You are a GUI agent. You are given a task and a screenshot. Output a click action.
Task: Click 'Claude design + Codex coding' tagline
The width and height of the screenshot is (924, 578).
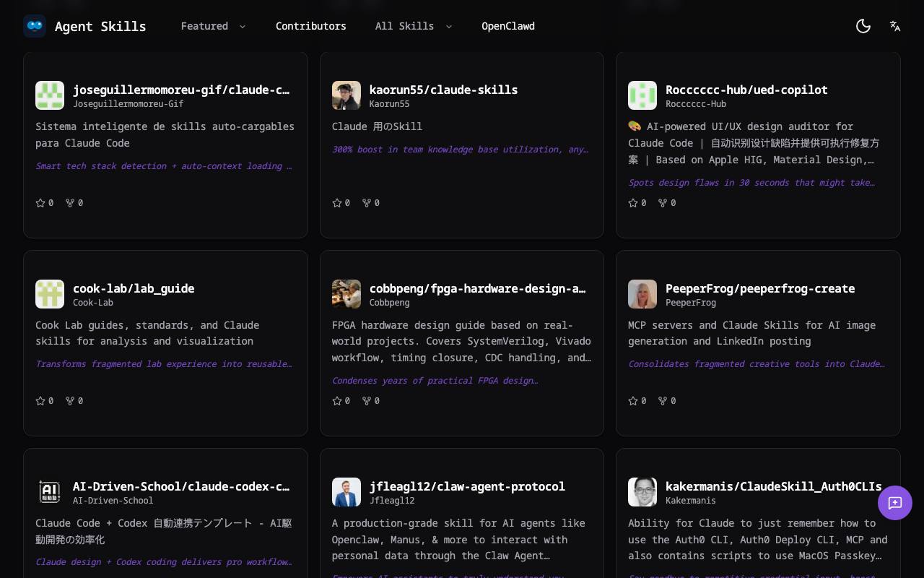(164, 562)
